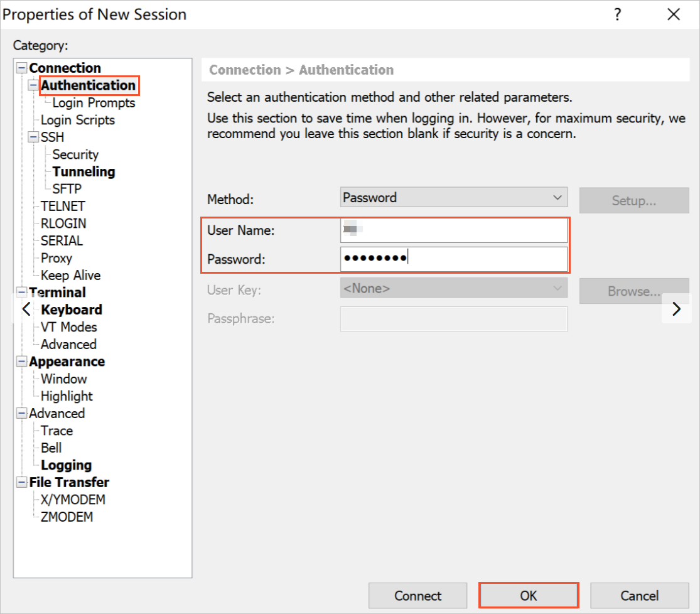This screenshot has height=614, width=700.
Task: Click the User Name input field
Action: (453, 230)
